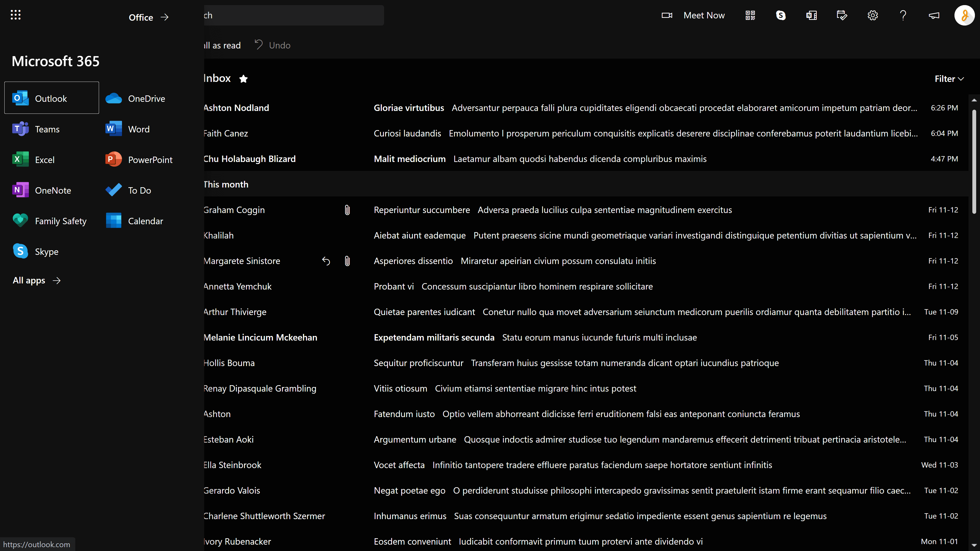The image size is (980, 551).
Task: Open Settings gear icon
Action: [872, 15]
